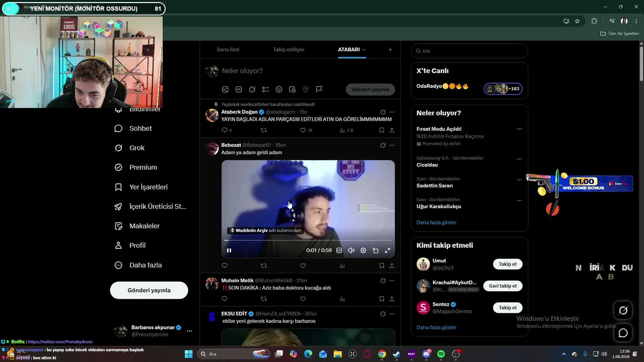
Task: Open Steam from the taskbar
Action: pos(397,354)
